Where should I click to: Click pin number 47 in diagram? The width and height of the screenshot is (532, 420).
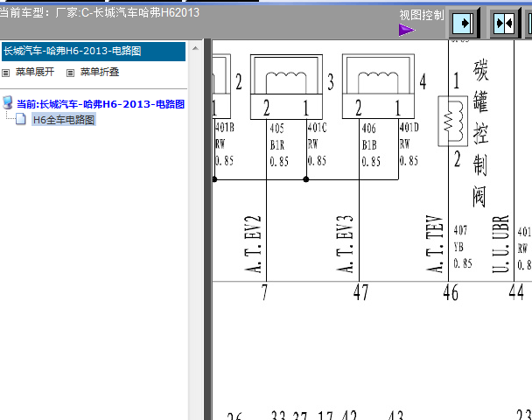click(360, 292)
